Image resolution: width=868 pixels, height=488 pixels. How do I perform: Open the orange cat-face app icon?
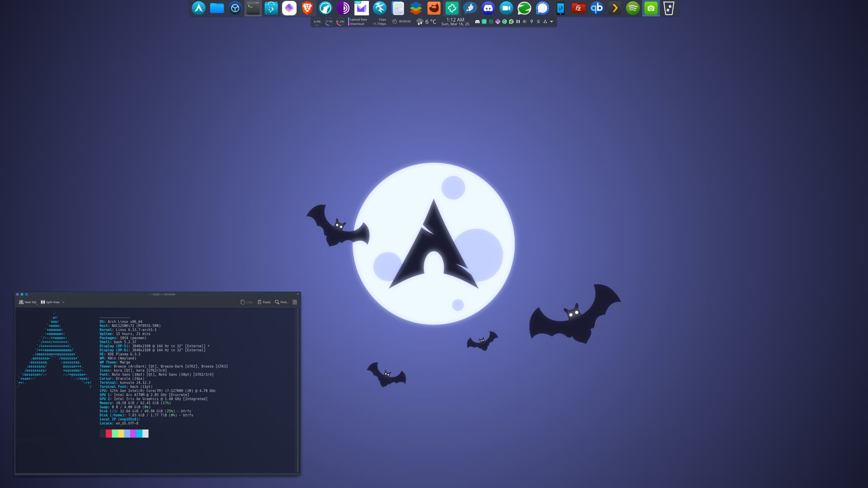point(434,8)
